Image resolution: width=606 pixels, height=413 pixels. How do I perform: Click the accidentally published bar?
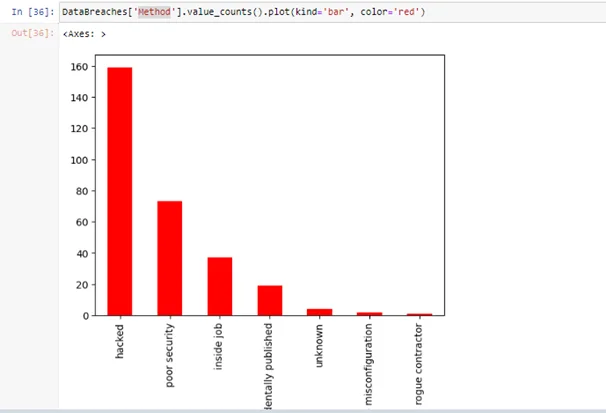point(270,301)
